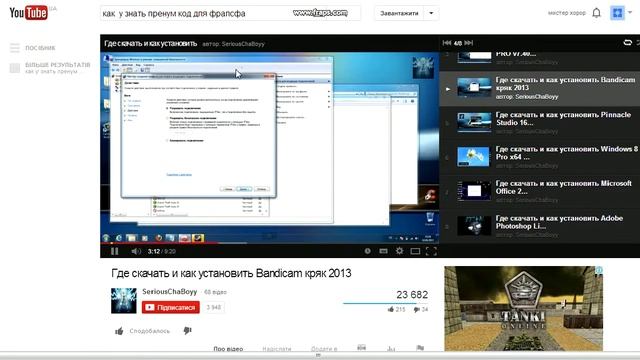Click the red Підписатися subscribe button
640x360 pixels.
[x=171, y=307]
